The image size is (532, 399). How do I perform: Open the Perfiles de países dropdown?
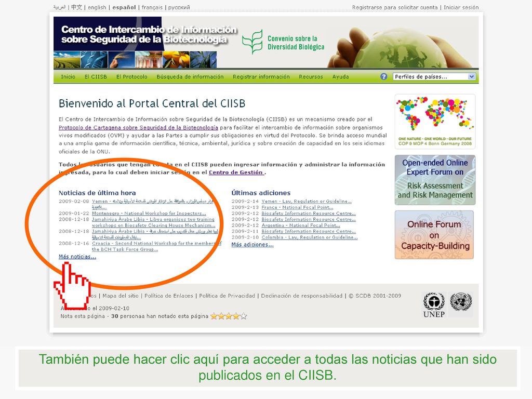(x=434, y=77)
